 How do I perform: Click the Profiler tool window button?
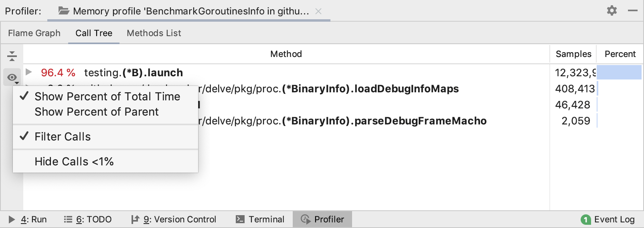point(322,219)
